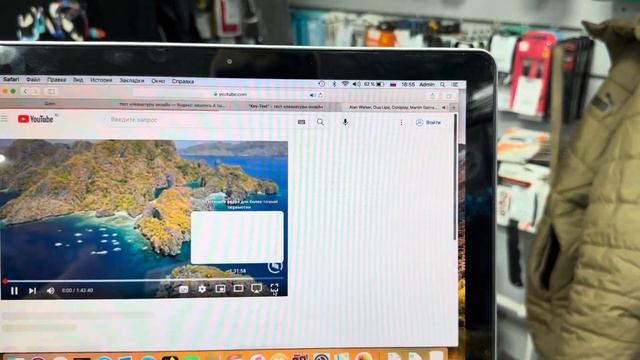Go back with Safari back arrow

[25, 91]
